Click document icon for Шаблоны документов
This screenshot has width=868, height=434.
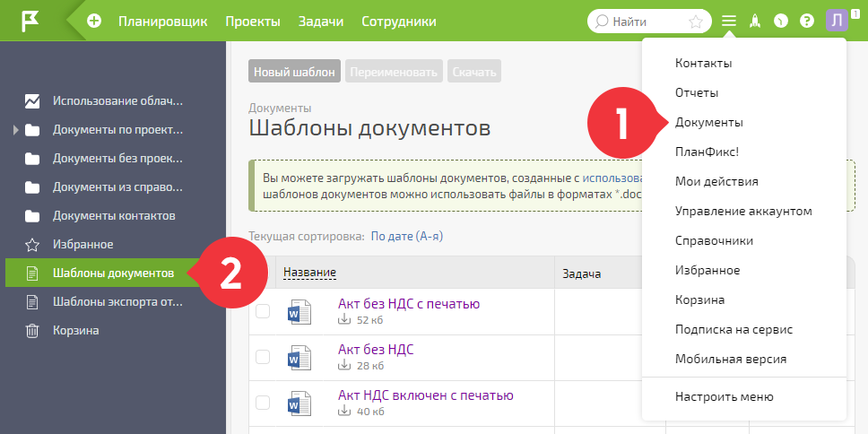pyautogui.click(x=32, y=273)
